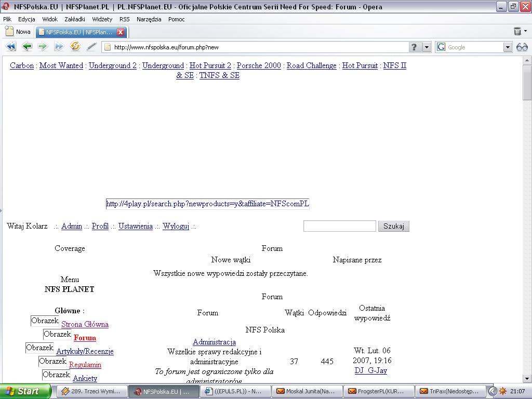Image resolution: width=532 pixels, height=399 pixels.
Task: Open the Google search engine dropdown
Action: pos(508,47)
